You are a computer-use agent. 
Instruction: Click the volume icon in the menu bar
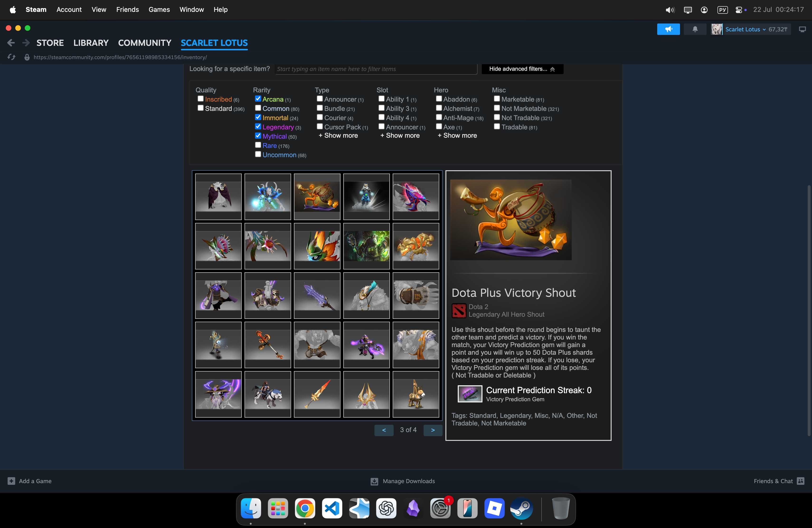(670, 10)
